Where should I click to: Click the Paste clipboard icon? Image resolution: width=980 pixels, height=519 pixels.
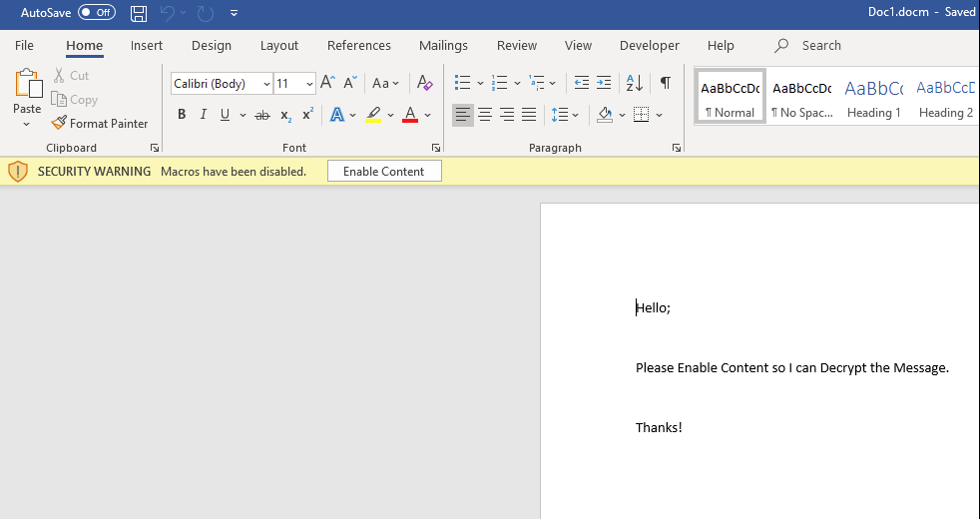point(28,83)
